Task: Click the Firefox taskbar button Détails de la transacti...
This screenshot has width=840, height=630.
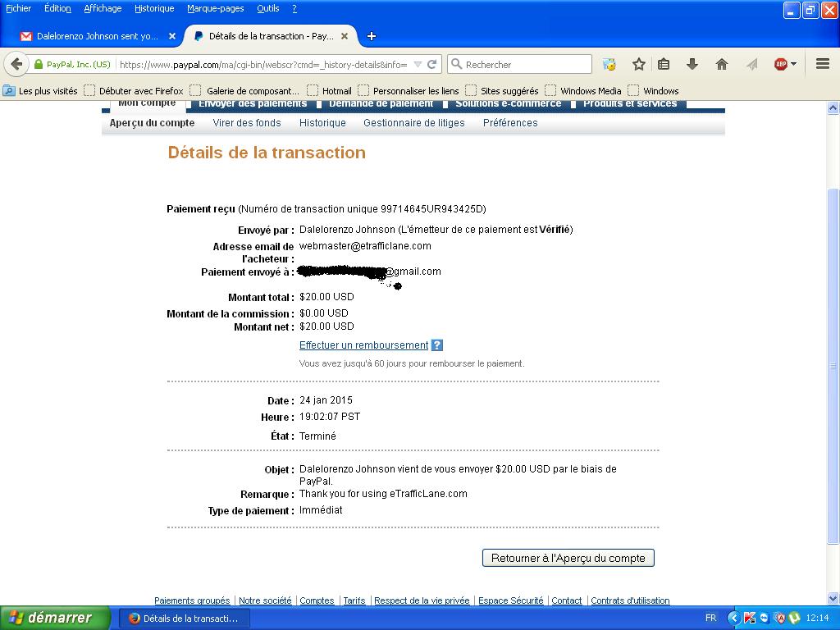Action: [184, 619]
